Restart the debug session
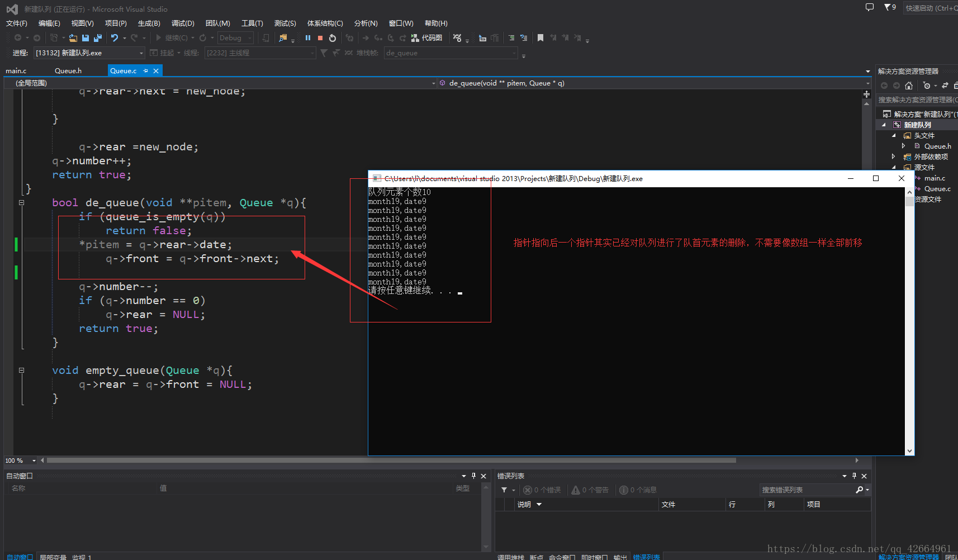The width and height of the screenshot is (958, 560). pos(333,38)
